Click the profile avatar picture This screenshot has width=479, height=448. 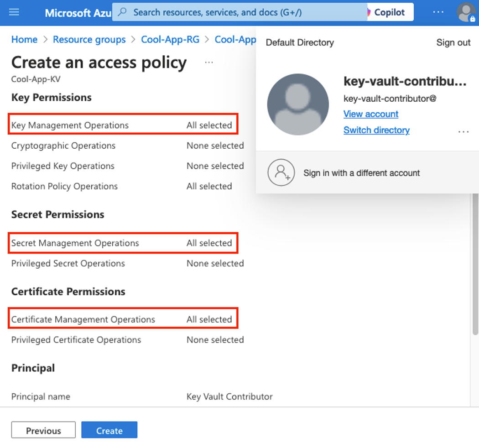(x=466, y=12)
